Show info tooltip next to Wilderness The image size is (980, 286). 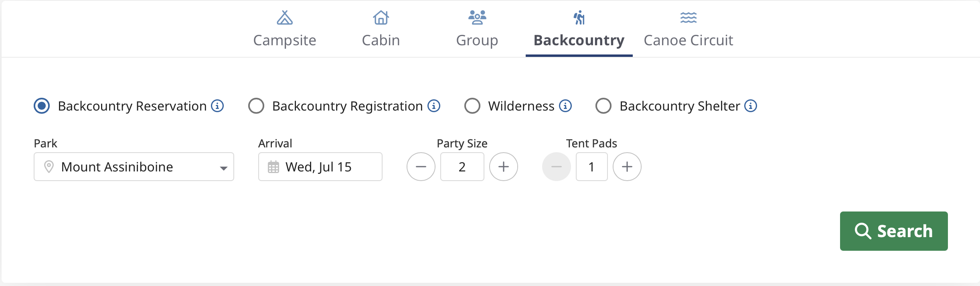pos(565,106)
